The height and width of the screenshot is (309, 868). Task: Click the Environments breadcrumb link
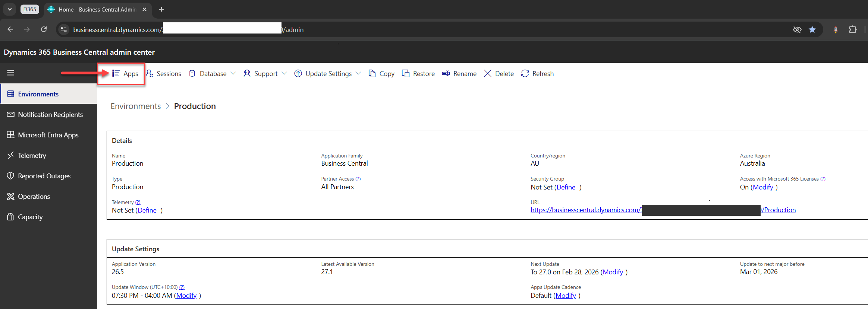pyautogui.click(x=136, y=106)
